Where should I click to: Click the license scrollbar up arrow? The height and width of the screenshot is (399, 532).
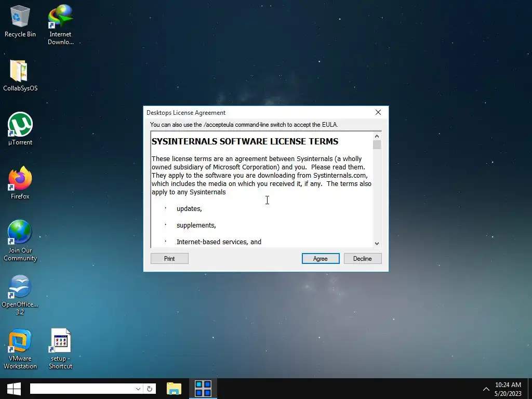coord(377,136)
